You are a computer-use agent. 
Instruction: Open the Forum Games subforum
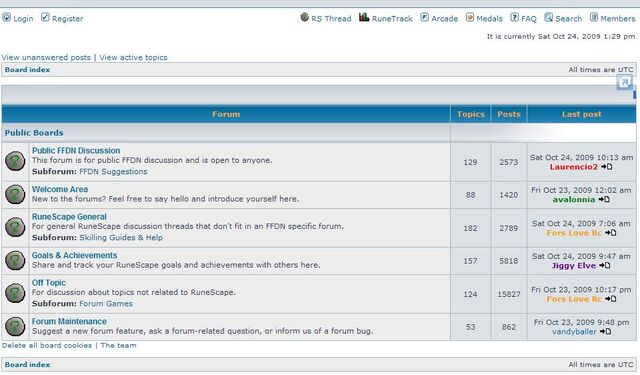[106, 304]
